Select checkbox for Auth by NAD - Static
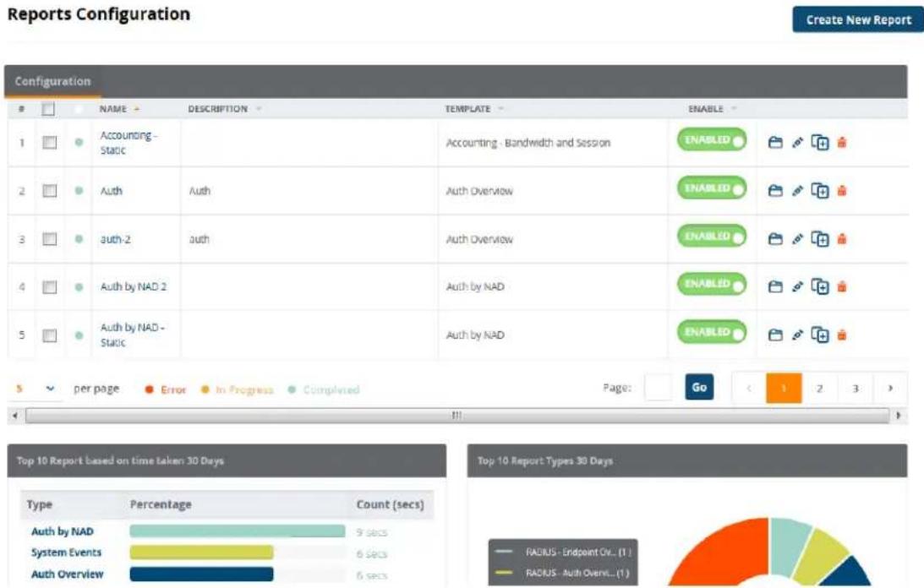This screenshot has height=588, width=924. coord(50,335)
